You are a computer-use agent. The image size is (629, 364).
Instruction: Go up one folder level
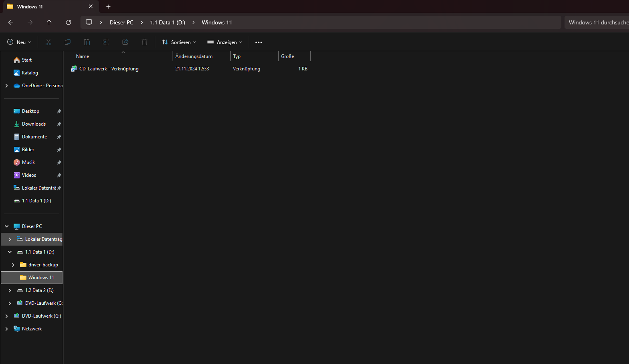click(49, 22)
